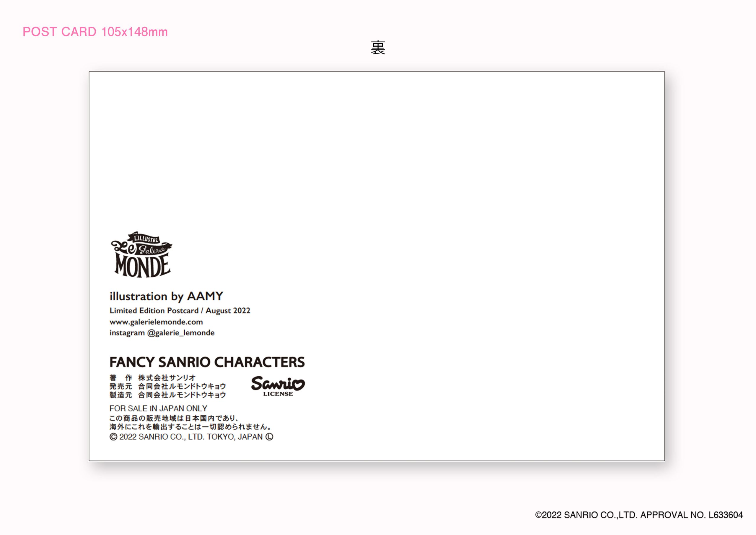Select 'Limited Edition Postcard / August 2022' line

point(180,311)
